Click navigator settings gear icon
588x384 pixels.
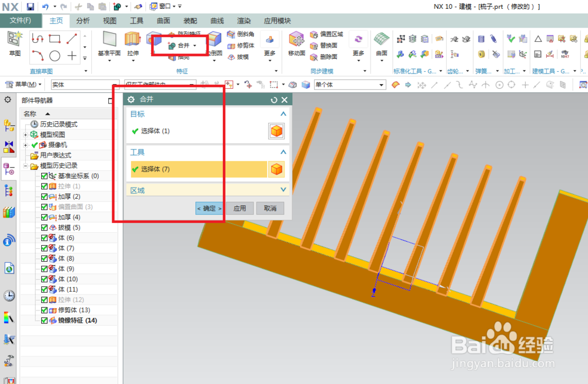click(x=8, y=100)
